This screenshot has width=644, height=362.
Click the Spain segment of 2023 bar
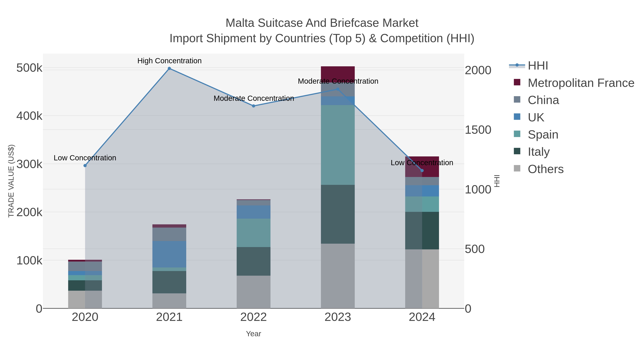pyautogui.click(x=338, y=145)
